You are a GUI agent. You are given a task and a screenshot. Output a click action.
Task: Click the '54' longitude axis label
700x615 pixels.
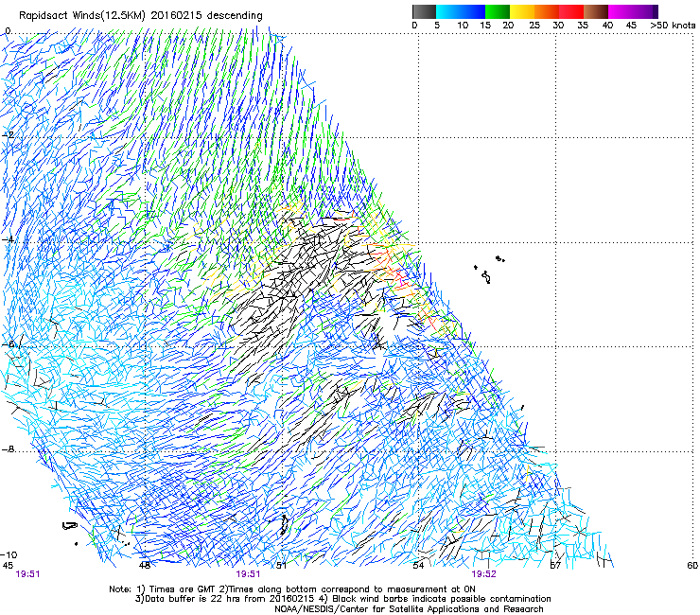[418, 566]
